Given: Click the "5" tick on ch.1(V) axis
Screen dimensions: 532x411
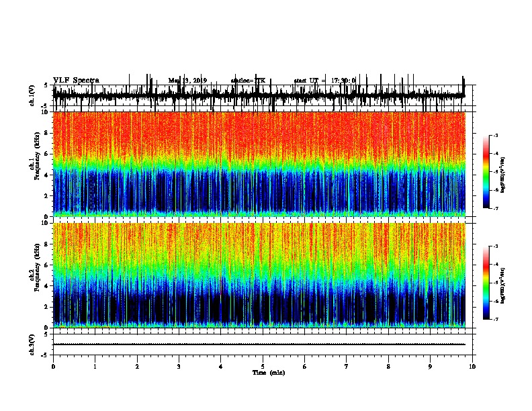Looking at the screenshot, I should [46, 85].
